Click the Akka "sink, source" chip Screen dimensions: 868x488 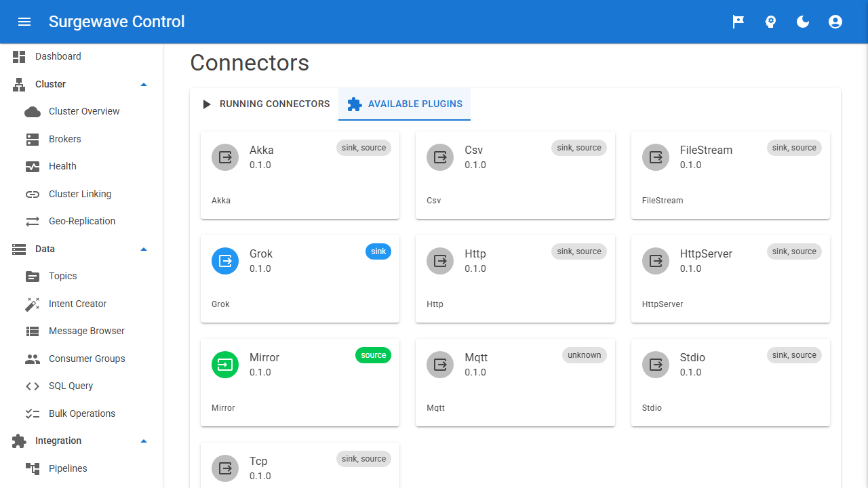[x=363, y=148]
